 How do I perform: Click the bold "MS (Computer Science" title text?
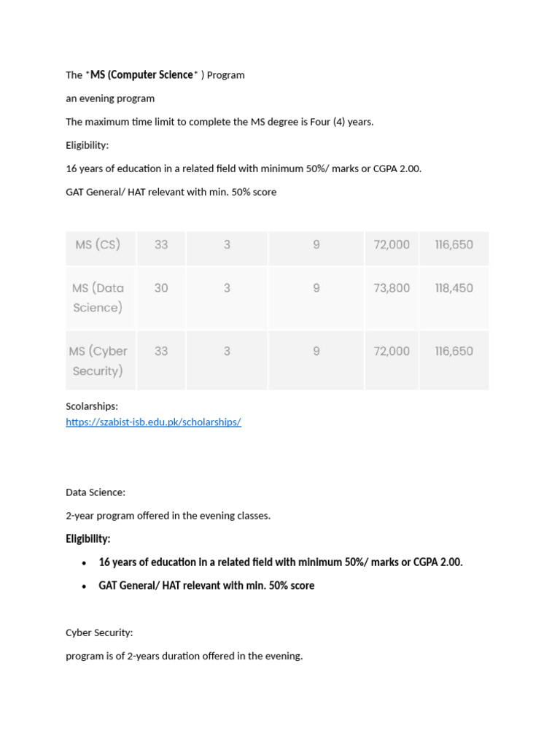[x=142, y=74]
